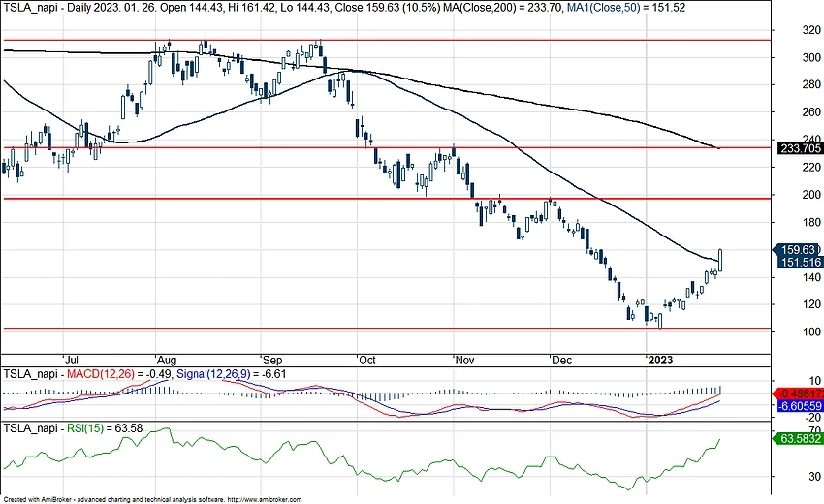Click the MACD value label -0.486
This screenshot has width=824, height=504.
799,394
